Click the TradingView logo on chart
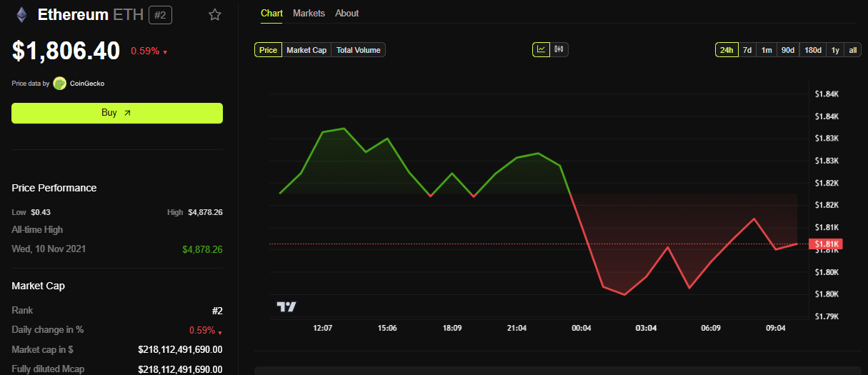868x375 pixels. tap(286, 307)
